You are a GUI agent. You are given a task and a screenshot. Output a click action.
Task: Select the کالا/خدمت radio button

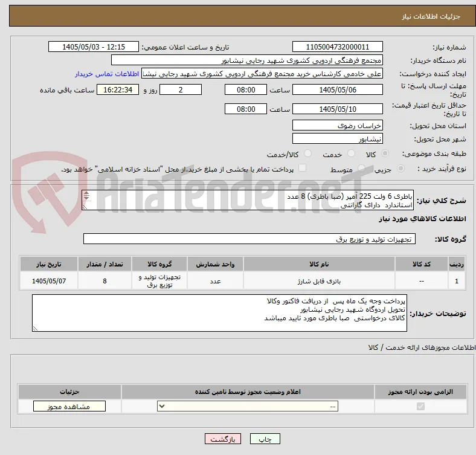tap(308, 153)
